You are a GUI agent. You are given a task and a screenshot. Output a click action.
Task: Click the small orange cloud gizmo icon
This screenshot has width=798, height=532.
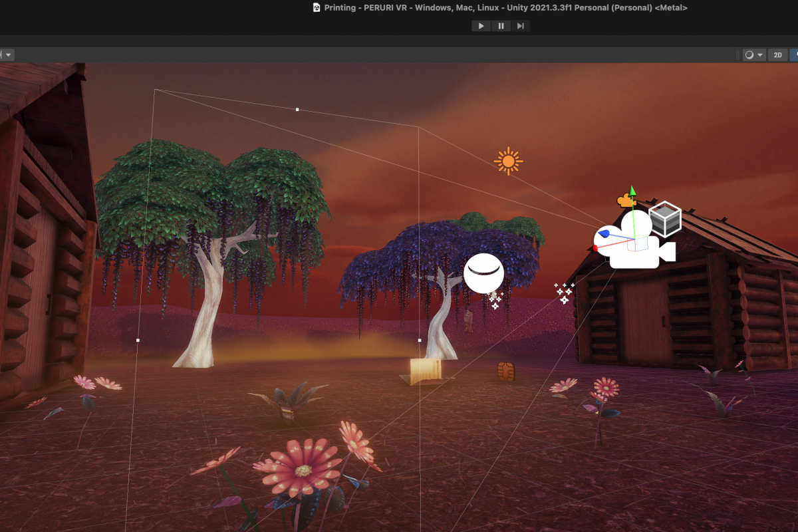pyautogui.click(x=623, y=200)
